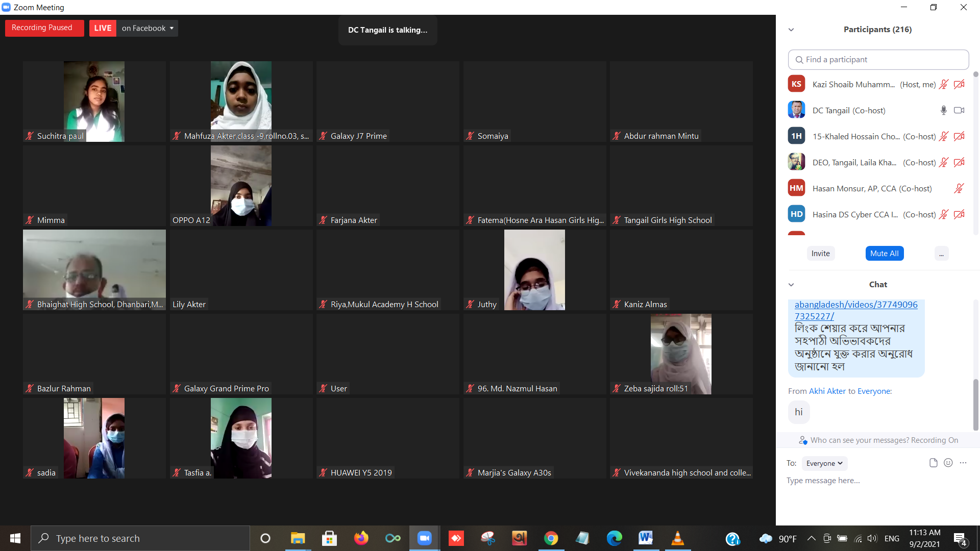Viewport: 980px width, 551px height.
Task: Click DEO Tangail Laila's avatar photo
Action: coord(796,162)
